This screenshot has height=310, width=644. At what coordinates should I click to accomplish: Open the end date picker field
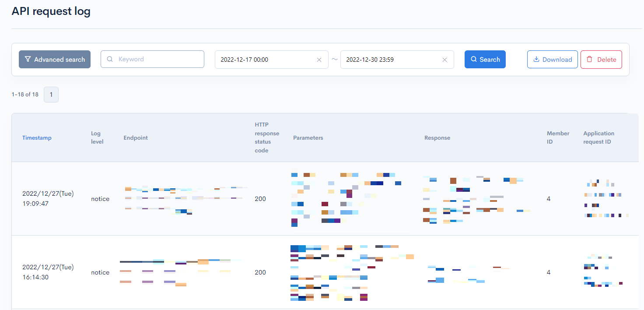coord(390,60)
